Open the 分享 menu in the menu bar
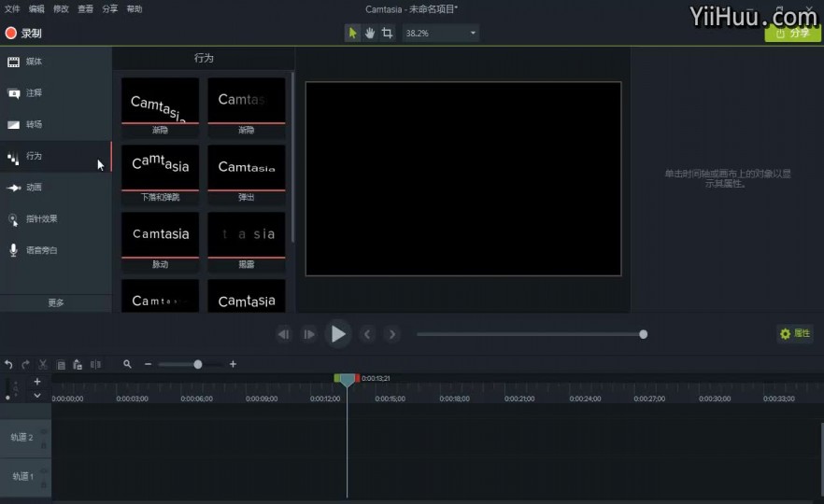 coord(110,9)
